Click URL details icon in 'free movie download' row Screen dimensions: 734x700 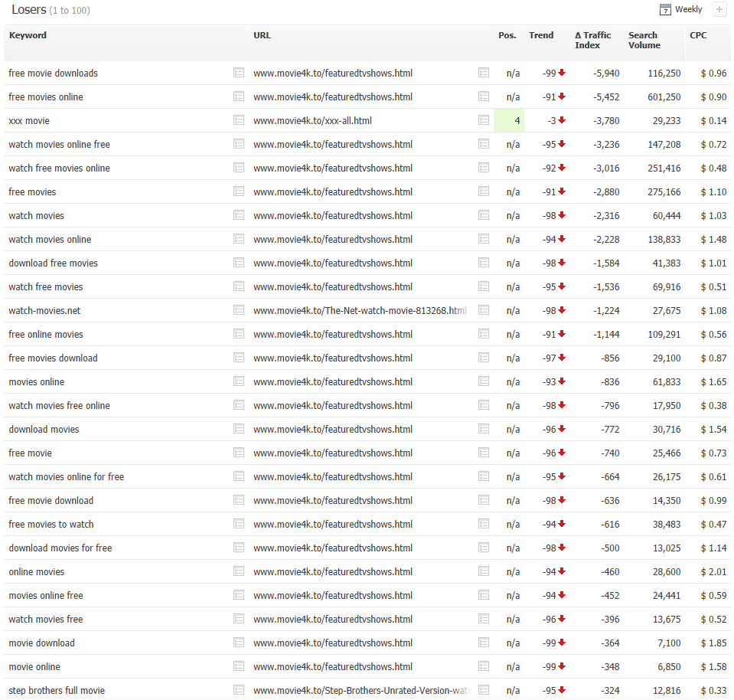[x=484, y=500]
